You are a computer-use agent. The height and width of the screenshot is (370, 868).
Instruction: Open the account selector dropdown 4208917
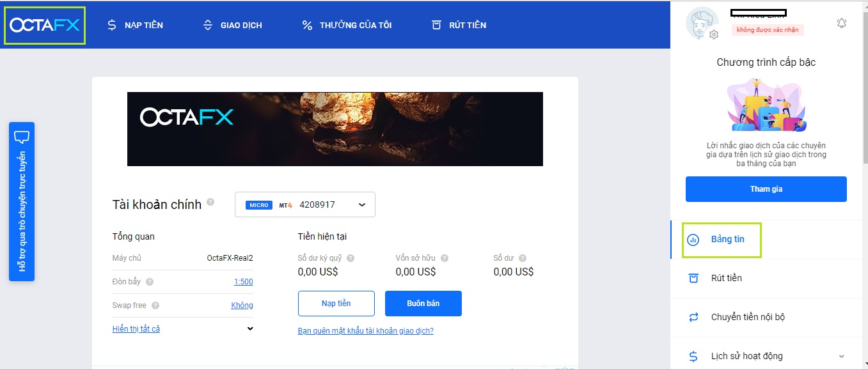(305, 204)
